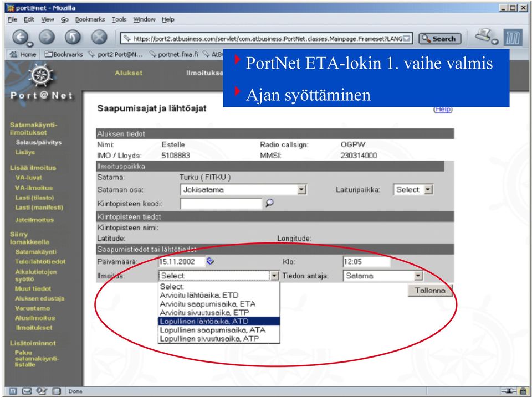
Task: Open the Go menu
Action: tap(64, 19)
